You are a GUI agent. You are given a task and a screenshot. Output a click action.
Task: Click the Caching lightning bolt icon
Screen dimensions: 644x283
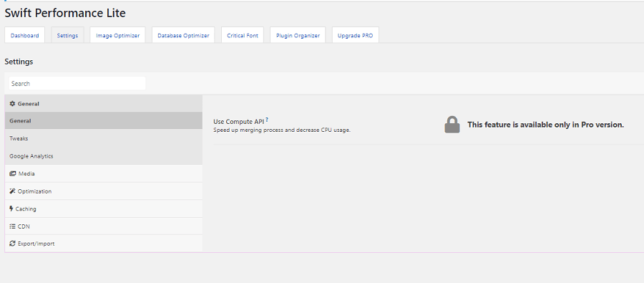point(11,209)
